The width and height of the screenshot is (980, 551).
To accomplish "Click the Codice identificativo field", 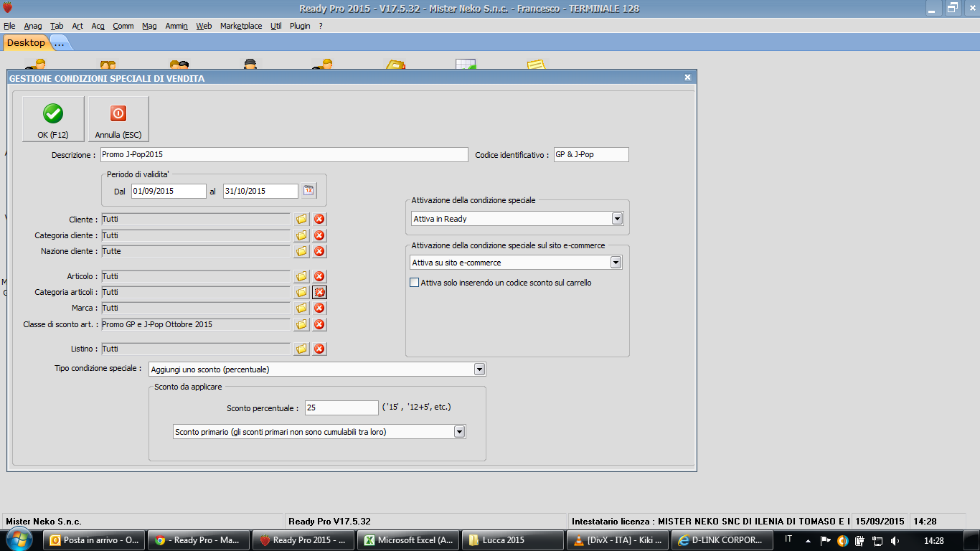I will (591, 154).
